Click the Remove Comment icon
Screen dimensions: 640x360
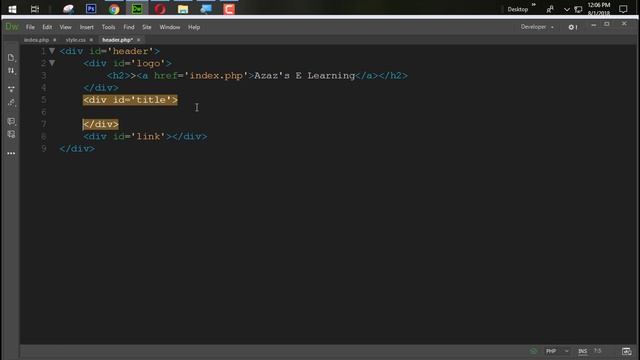[11, 134]
